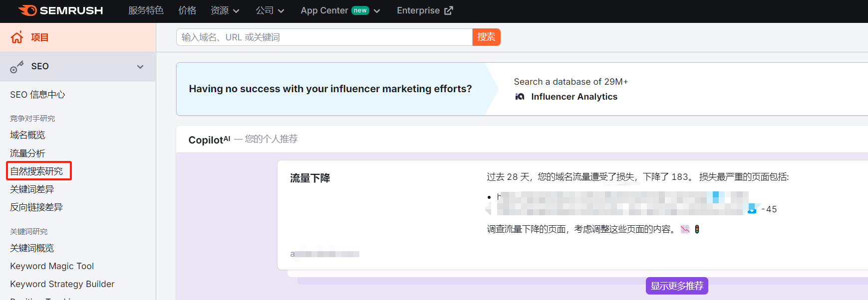Click the orange 搜索 button
The image size is (868, 300).
(x=486, y=37)
